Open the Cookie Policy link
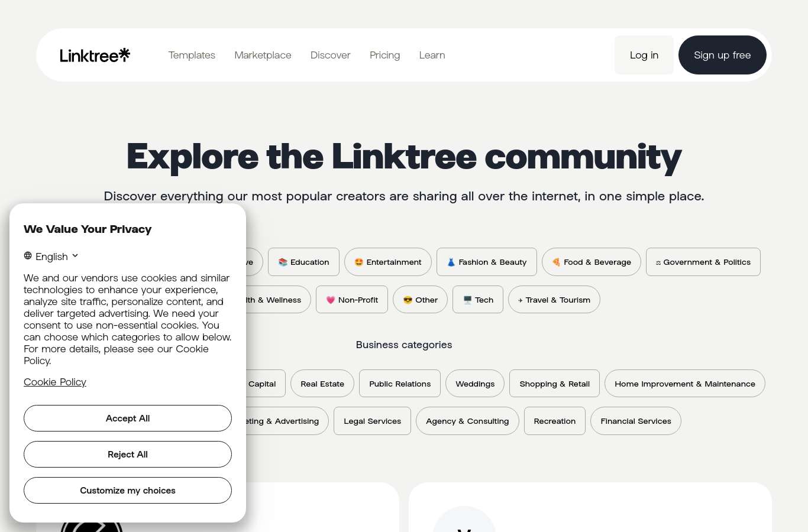808x532 pixels. [x=55, y=382]
